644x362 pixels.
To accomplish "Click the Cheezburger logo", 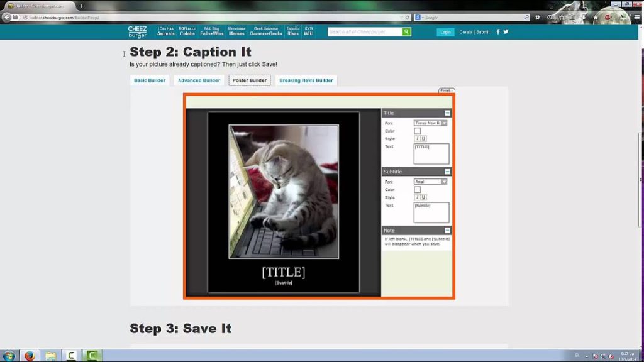I will tap(137, 31).
